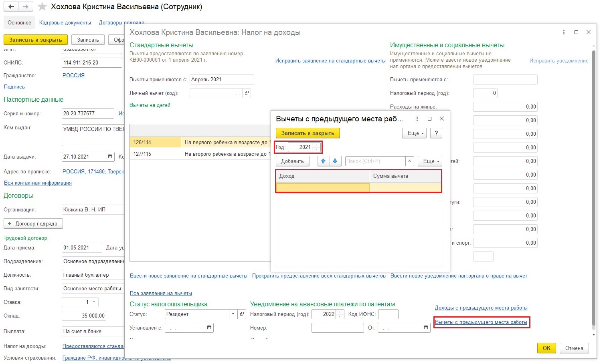605x364 pixels.
Task: Click the Поиск (Ctrl+F) search field
Action: (375, 161)
